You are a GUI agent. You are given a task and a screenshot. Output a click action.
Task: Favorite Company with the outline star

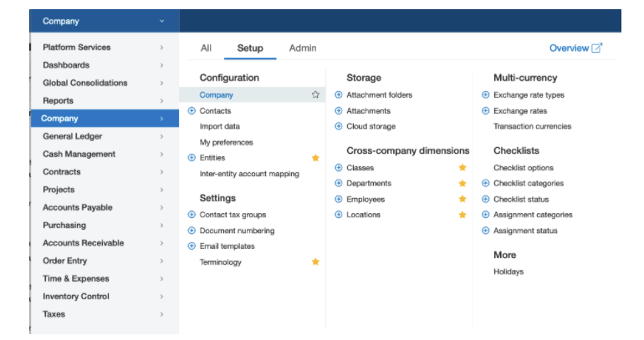coord(315,94)
